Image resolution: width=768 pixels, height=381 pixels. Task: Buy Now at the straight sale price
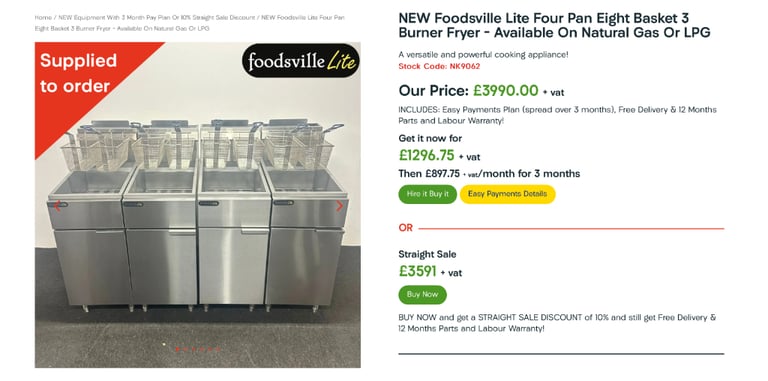pos(423,295)
